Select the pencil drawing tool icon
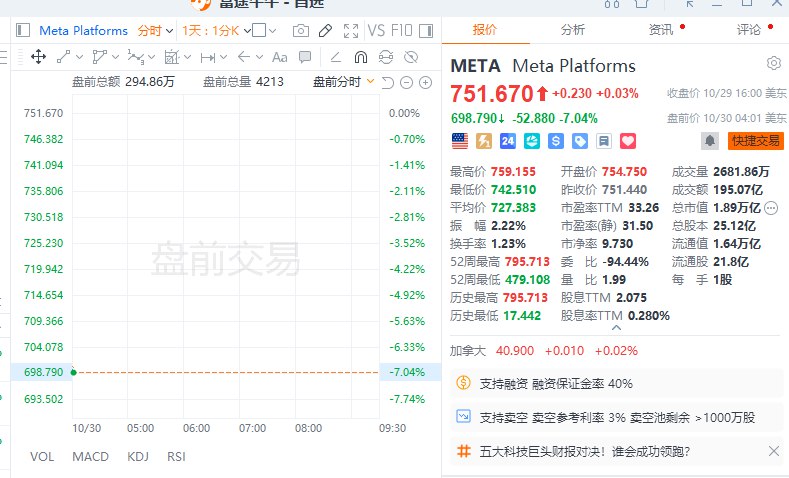This screenshot has width=789, height=478. click(x=326, y=31)
